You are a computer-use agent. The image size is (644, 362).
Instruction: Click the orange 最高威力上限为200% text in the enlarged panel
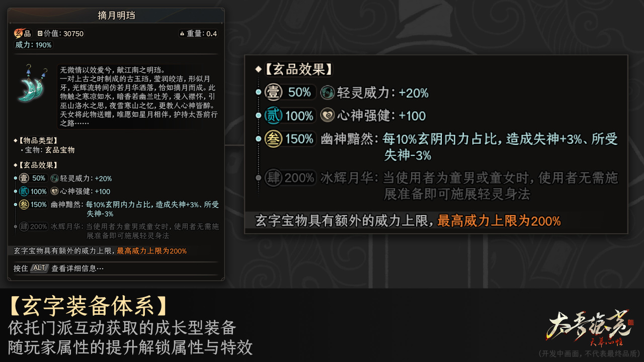[499, 221]
